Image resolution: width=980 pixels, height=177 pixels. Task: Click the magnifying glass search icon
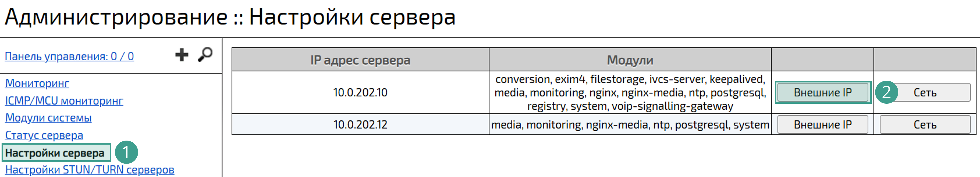[205, 55]
